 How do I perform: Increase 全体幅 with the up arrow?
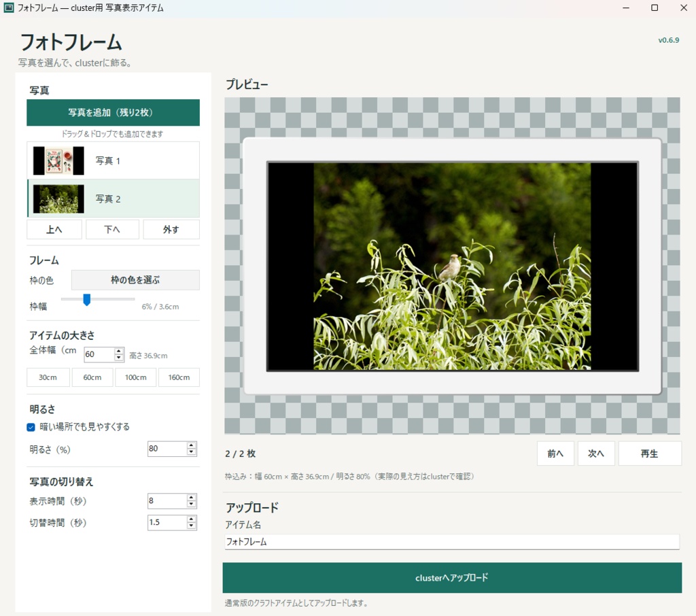pyautogui.click(x=119, y=351)
